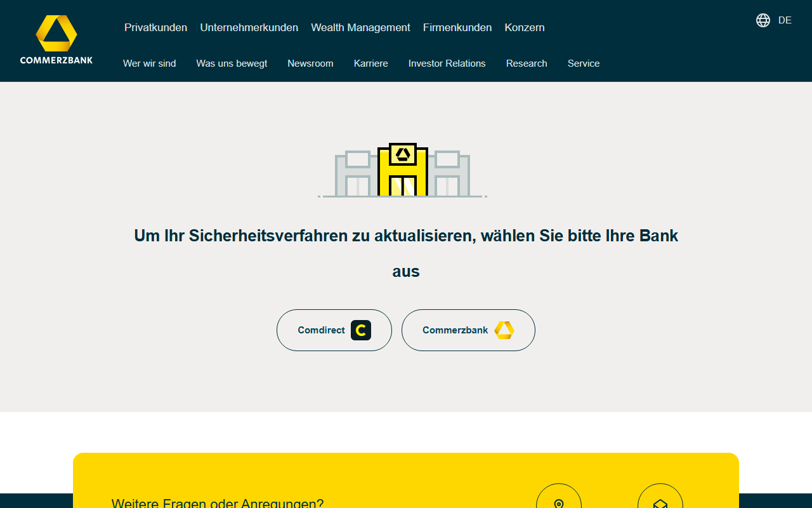Click the Commerzbank logo in header
The width and height of the screenshot is (812, 508).
[56, 39]
